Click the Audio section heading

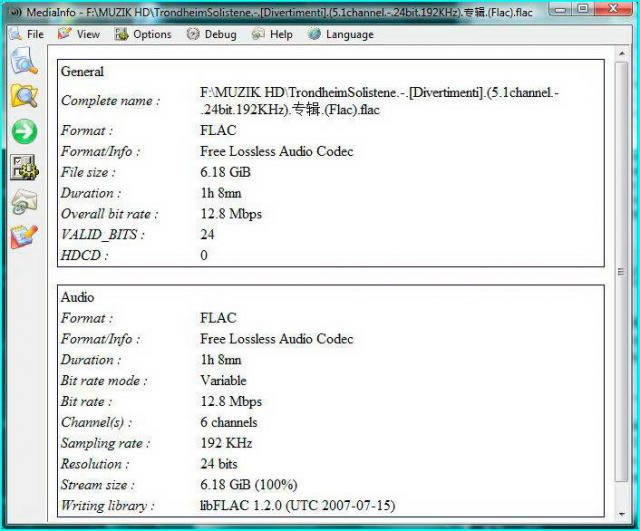click(x=78, y=297)
